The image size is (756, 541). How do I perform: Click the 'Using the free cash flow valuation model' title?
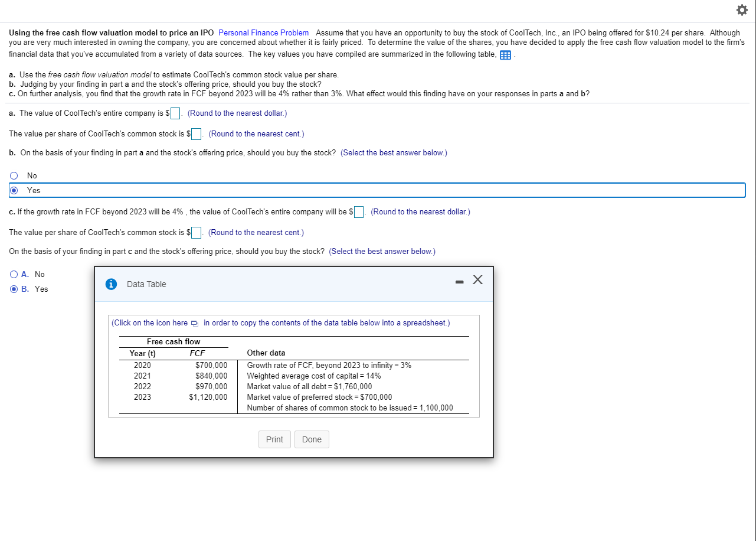[112, 32]
